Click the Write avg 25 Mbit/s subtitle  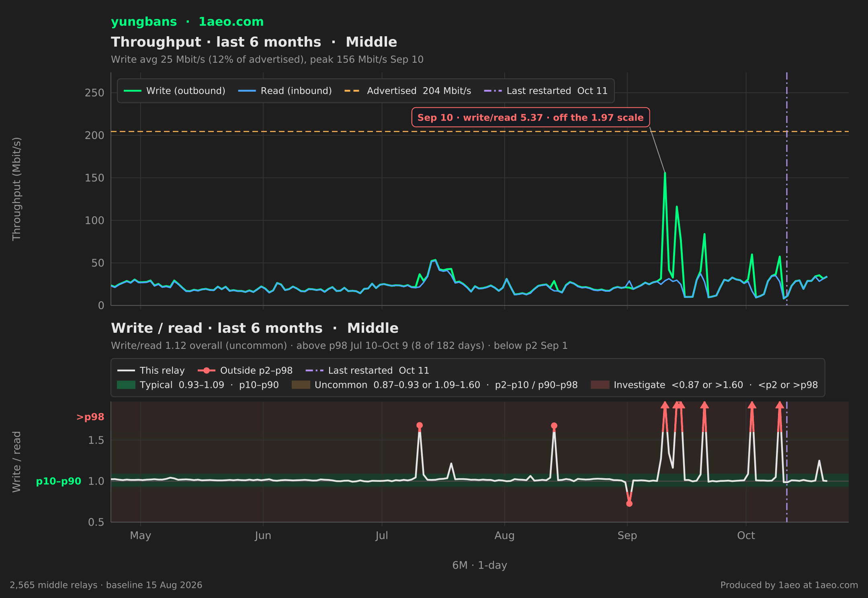[267, 59]
